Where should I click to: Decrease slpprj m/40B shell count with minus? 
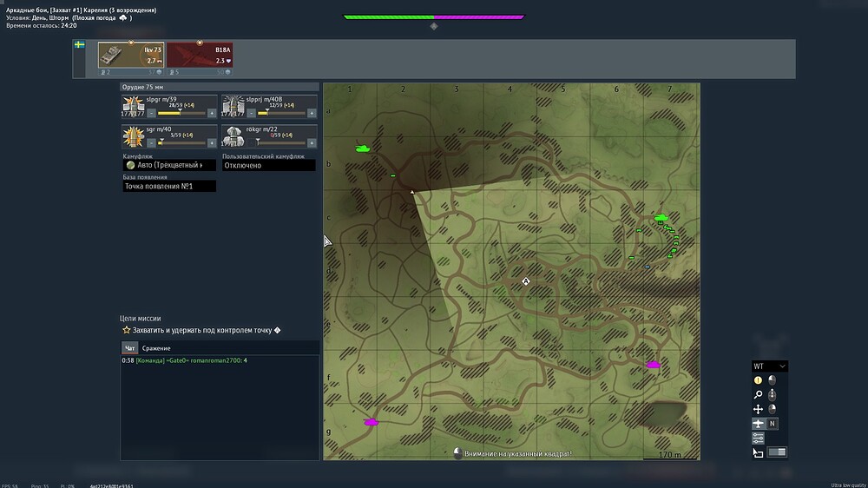tap(251, 113)
